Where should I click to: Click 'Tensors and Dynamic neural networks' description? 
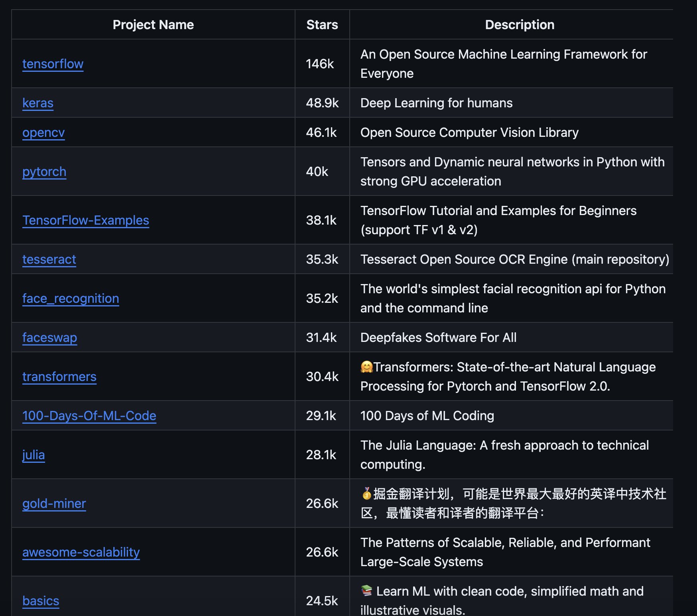(512, 172)
